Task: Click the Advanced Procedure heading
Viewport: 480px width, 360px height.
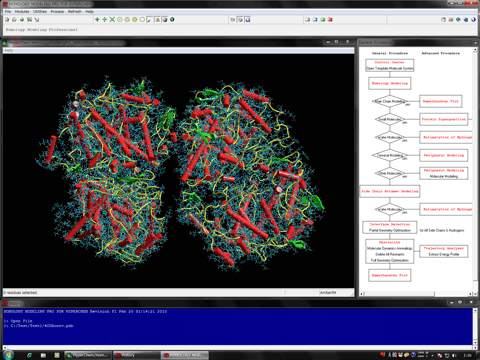Action: [x=441, y=53]
